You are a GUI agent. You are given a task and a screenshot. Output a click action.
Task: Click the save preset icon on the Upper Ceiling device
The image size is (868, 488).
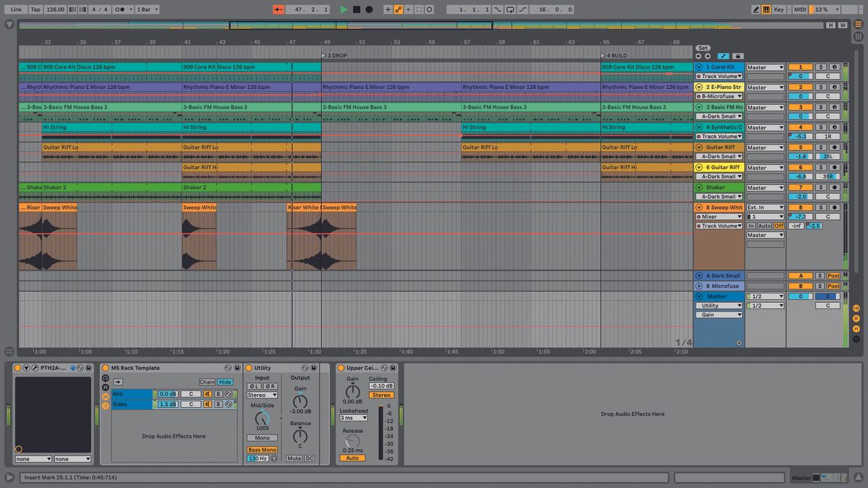pos(392,368)
